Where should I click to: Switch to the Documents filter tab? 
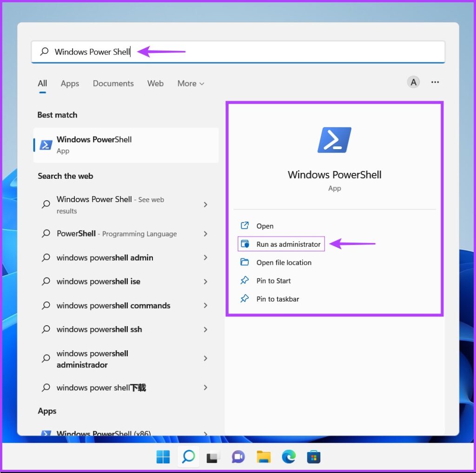click(x=113, y=84)
